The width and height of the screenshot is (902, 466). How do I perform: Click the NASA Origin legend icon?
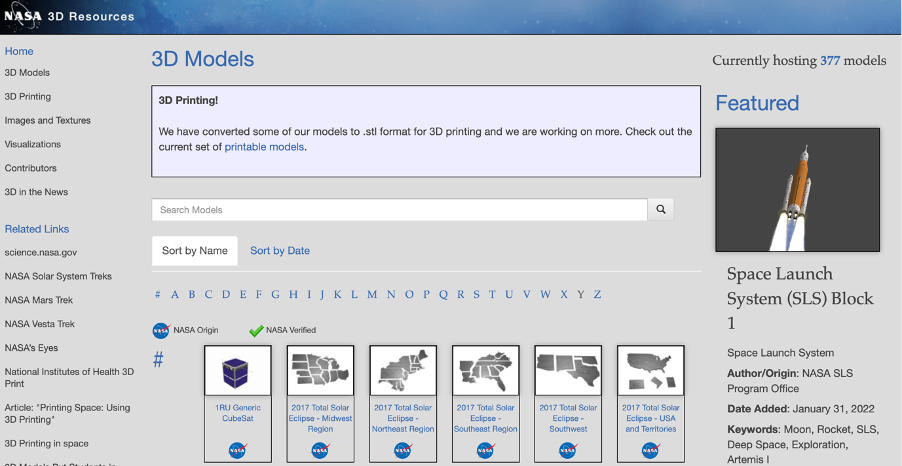pos(161,330)
